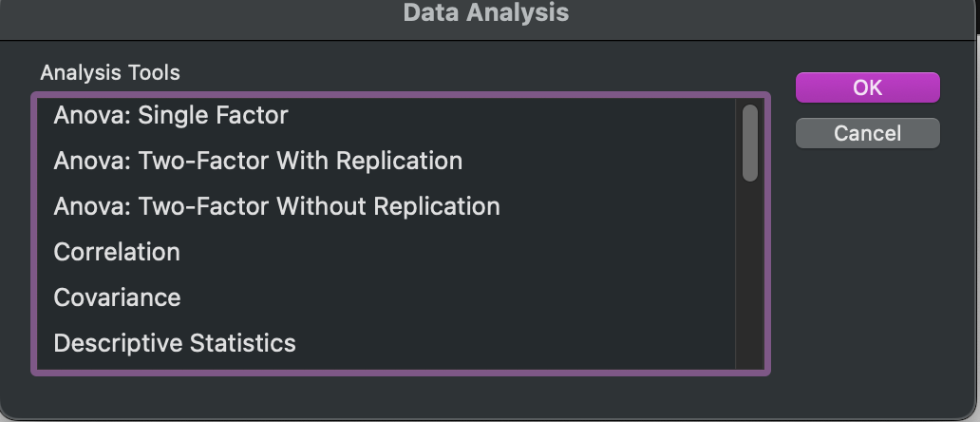
Task: Click empty area beside Descriptive Statistics row
Action: pos(516,343)
